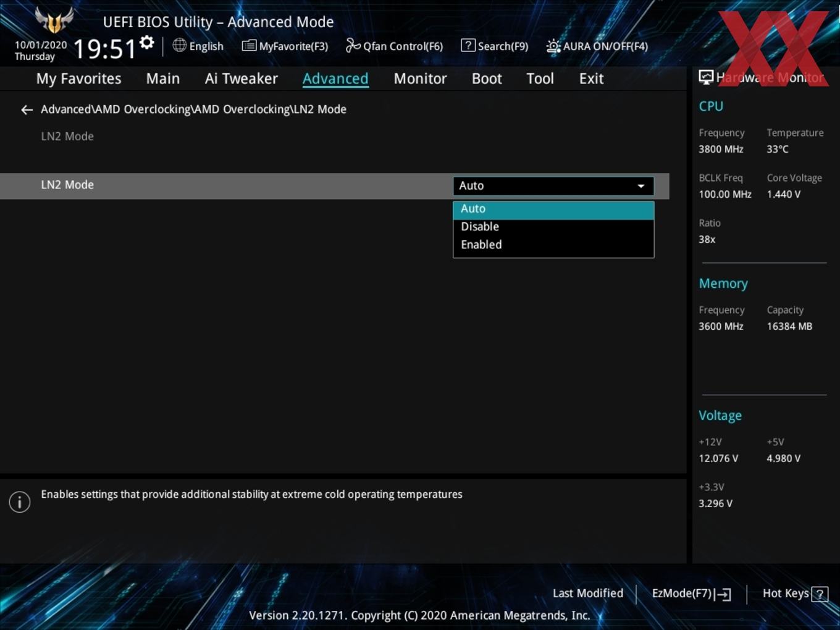
Task: Click the CPU section heading
Action: [711, 106]
